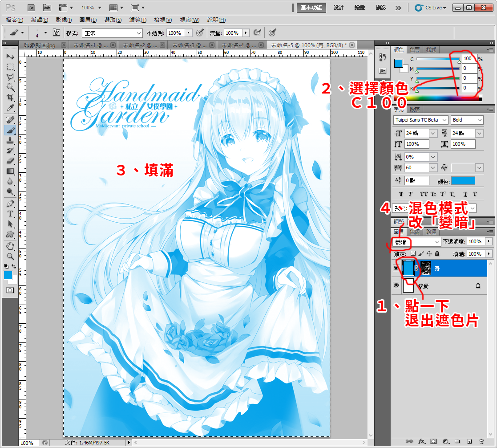Select the Gradient tool
The image size is (497, 448).
coord(10,171)
